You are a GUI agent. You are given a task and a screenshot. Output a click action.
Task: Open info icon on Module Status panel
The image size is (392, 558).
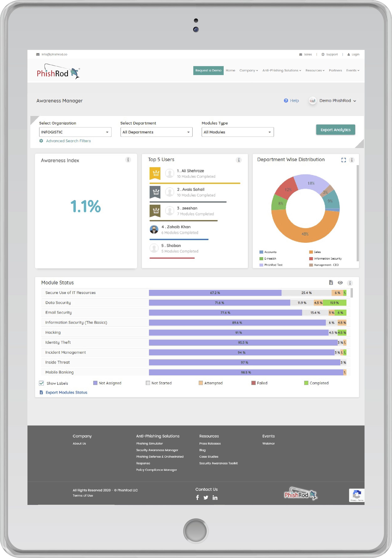pos(350,283)
